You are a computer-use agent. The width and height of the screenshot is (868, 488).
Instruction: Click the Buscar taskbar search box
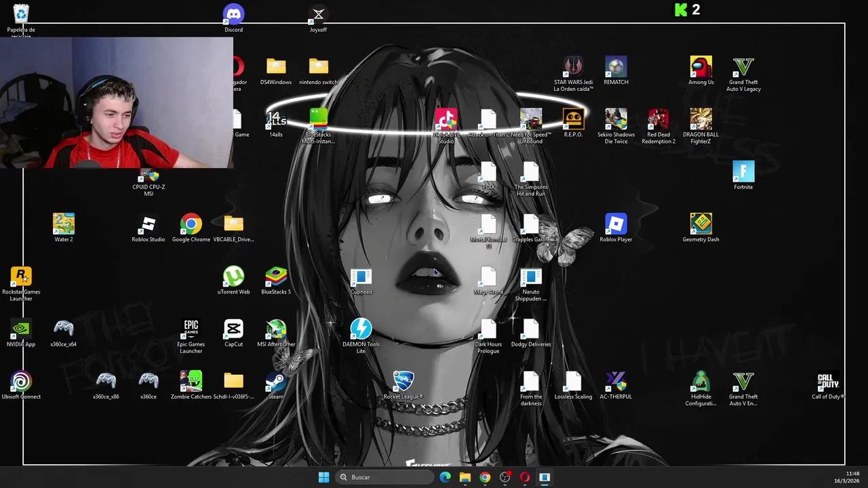click(x=386, y=477)
